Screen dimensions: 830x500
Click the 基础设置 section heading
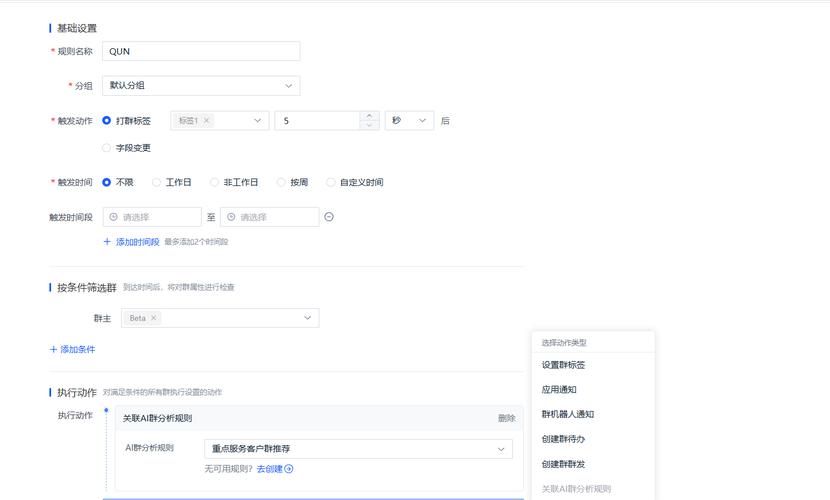pos(77,28)
